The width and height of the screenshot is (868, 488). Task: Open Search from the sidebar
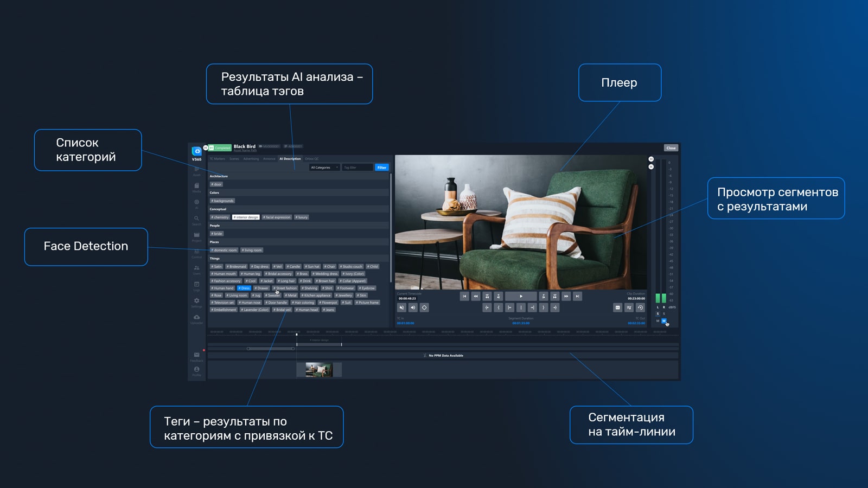pos(196,220)
